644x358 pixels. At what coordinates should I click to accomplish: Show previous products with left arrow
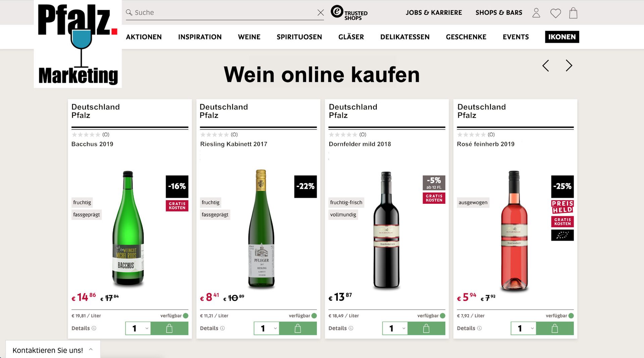click(546, 66)
